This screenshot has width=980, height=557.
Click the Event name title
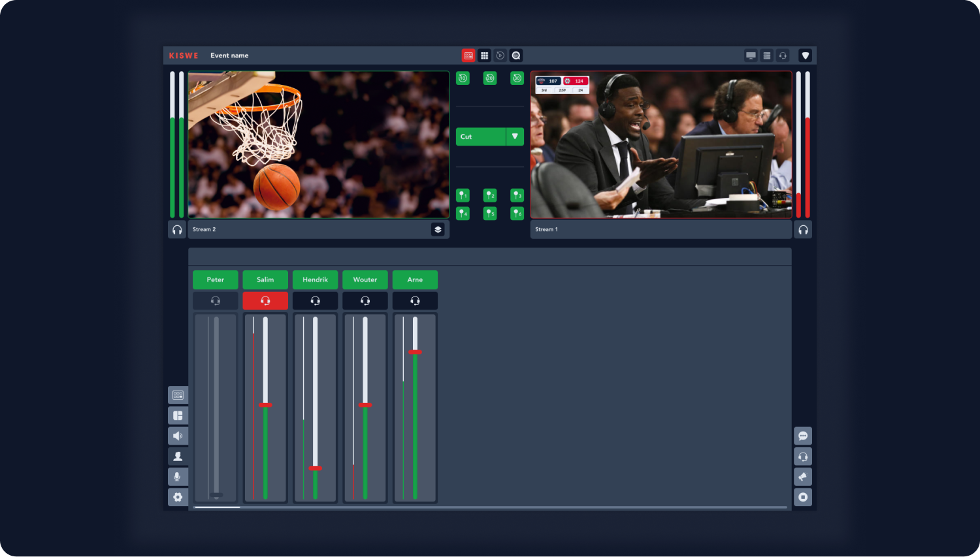click(229, 56)
